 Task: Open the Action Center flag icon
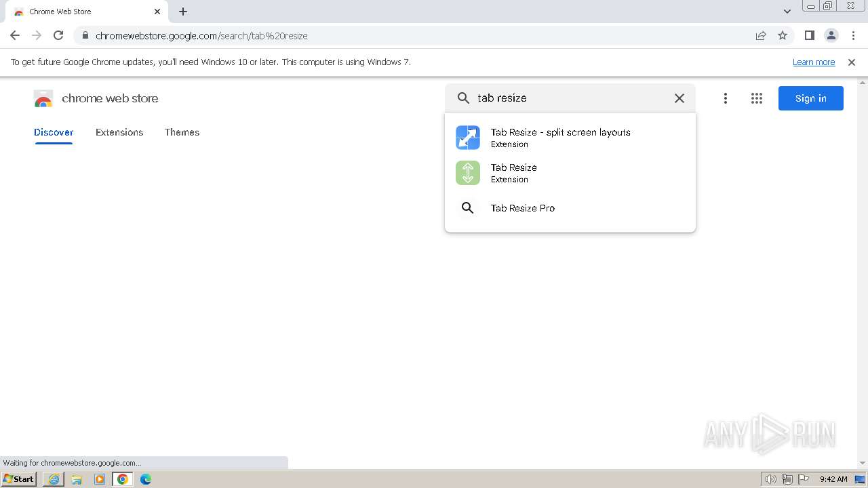pyautogui.click(x=804, y=479)
